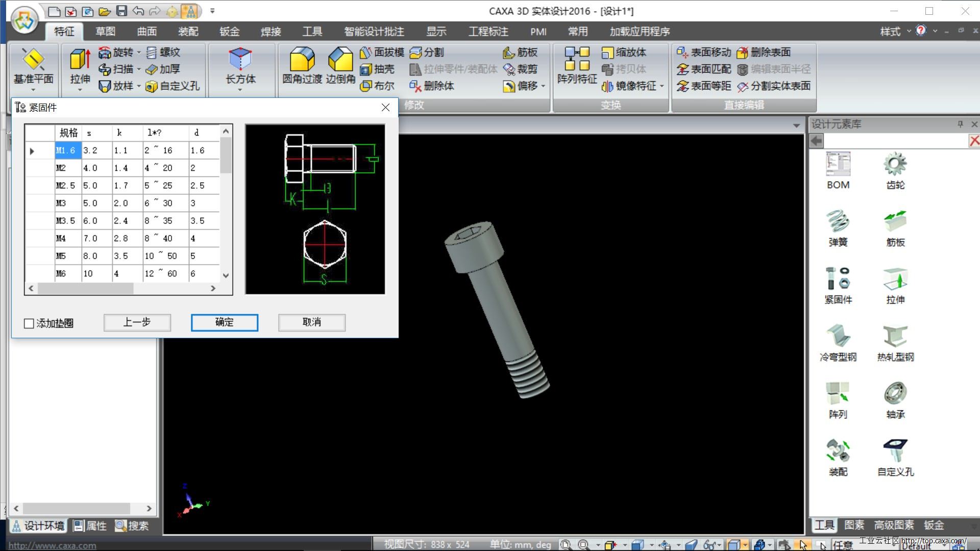Click the 裁剪 trim tool
This screenshot has width=980, height=551.
(520, 69)
